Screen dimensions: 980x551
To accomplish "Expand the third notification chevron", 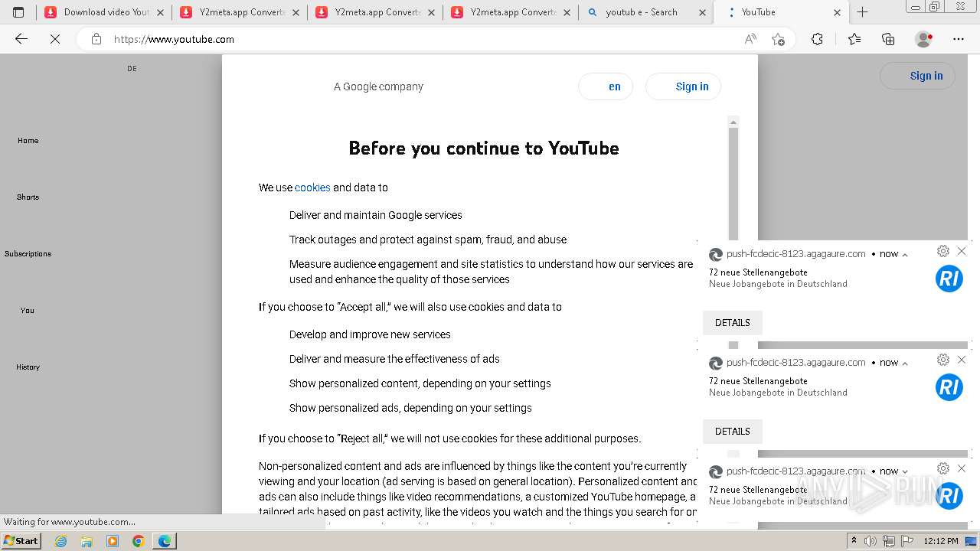I will 905,472.
